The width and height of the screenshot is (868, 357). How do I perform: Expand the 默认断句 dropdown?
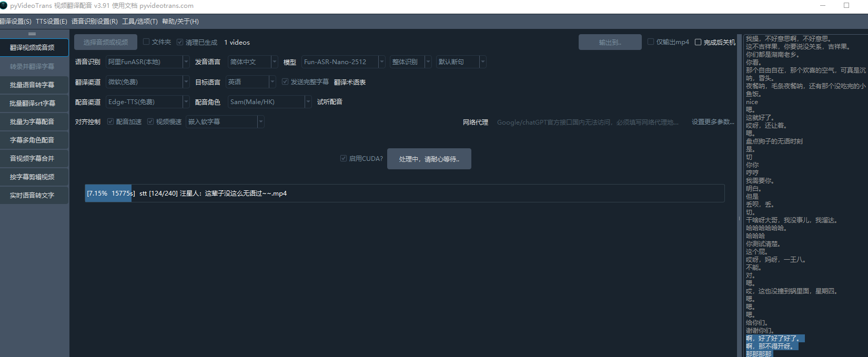coord(461,62)
